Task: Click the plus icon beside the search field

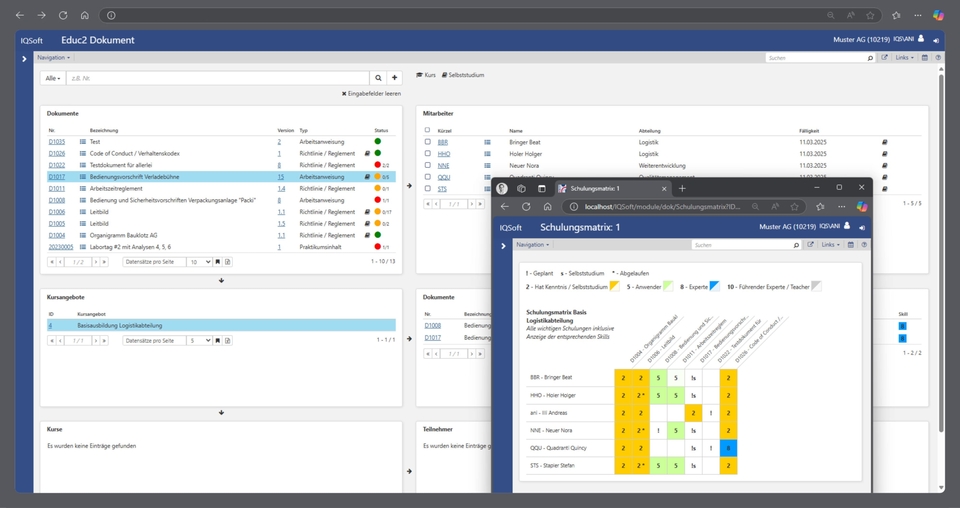Action: [394, 77]
